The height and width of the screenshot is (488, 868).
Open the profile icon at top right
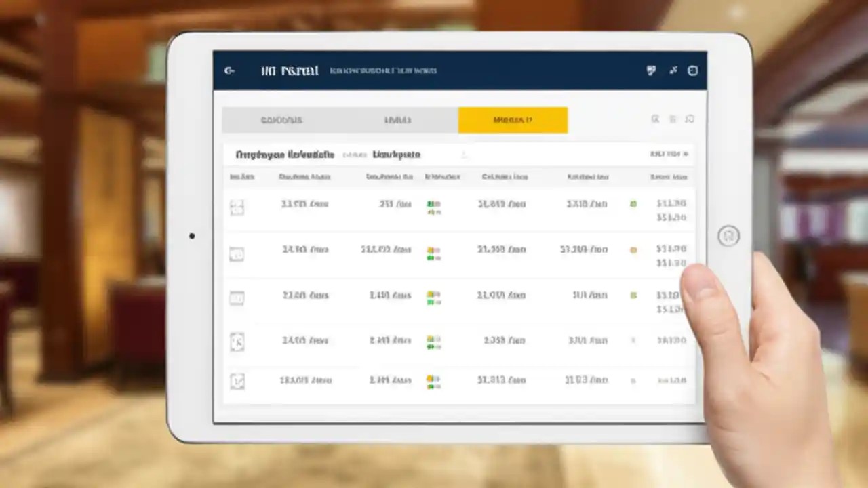click(692, 70)
